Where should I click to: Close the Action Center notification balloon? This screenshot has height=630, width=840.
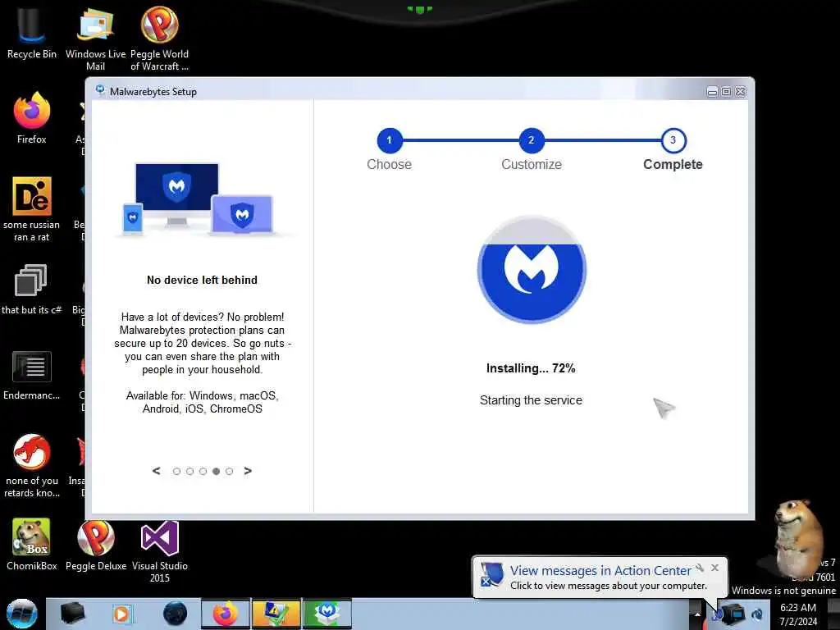click(714, 568)
